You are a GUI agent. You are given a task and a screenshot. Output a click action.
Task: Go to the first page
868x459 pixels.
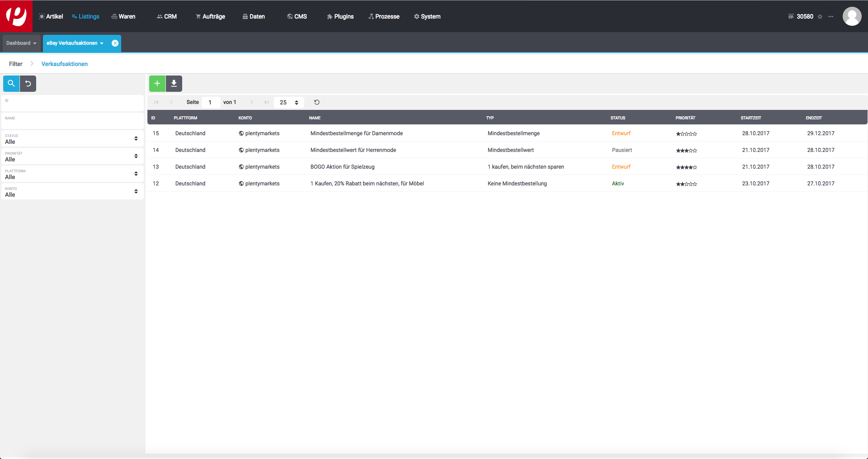tap(156, 102)
